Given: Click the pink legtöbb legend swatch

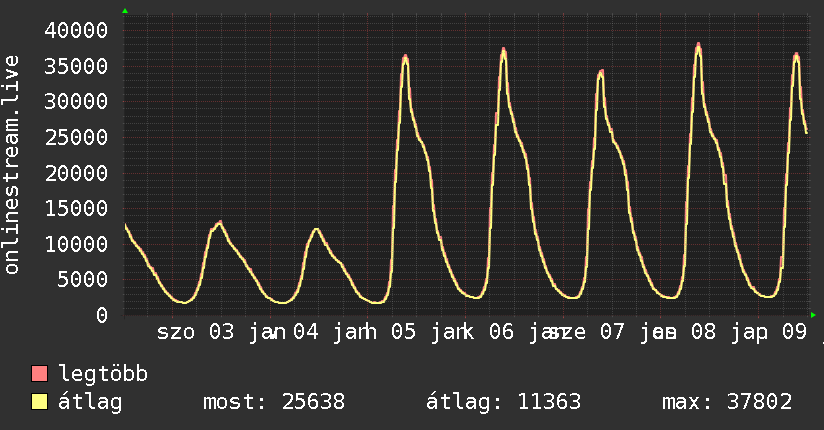Looking at the screenshot, I should tap(39, 373).
